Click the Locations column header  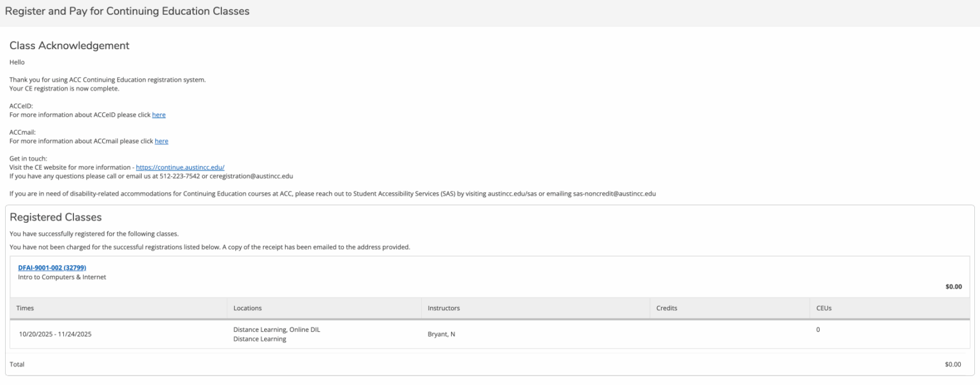(248, 308)
